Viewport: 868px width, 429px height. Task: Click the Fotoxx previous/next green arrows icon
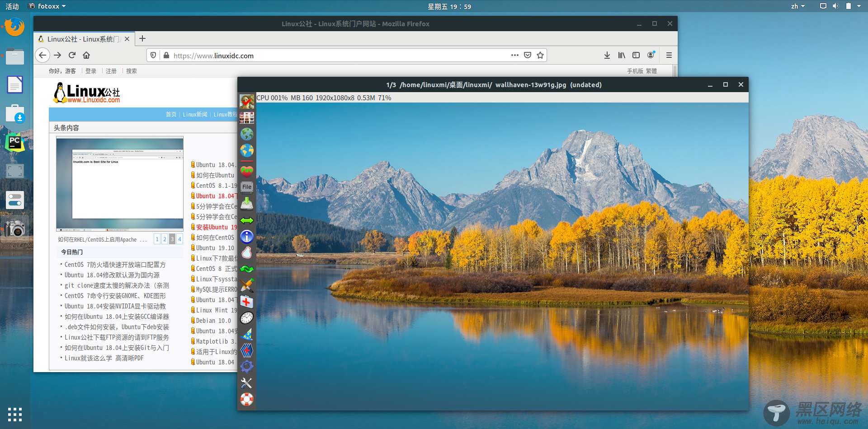pyautogui.click(x=247, y=220)
